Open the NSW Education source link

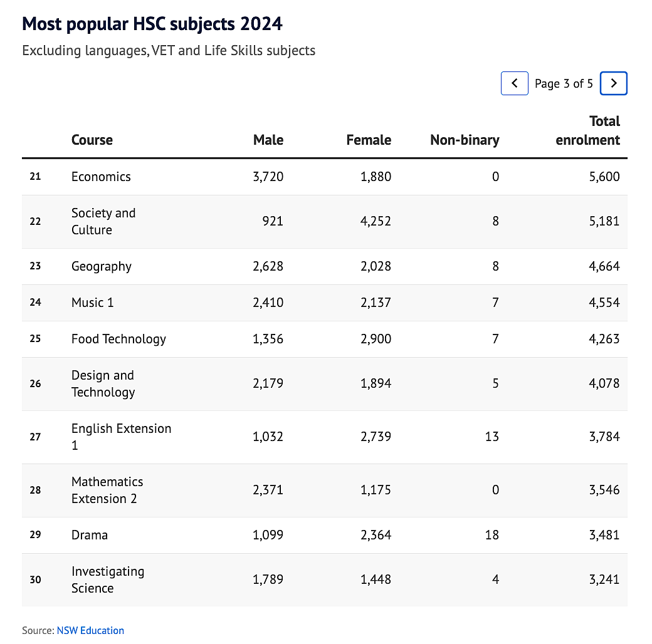tap(90, 630)
